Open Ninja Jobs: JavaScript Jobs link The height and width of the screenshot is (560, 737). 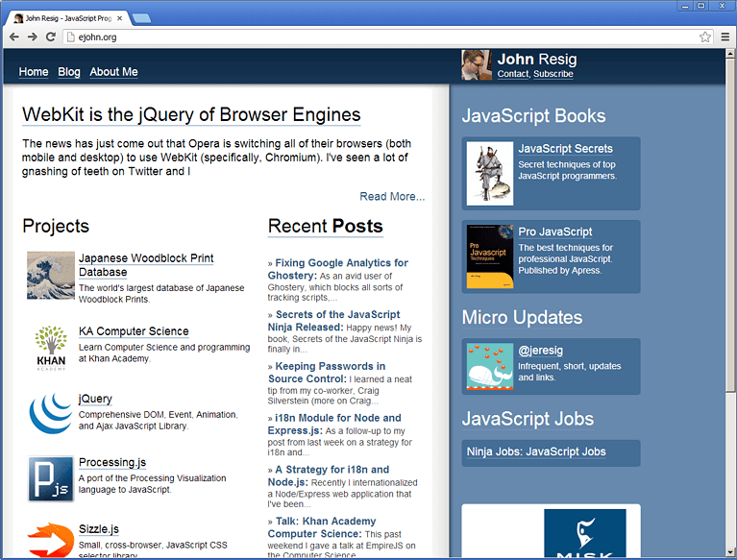click(536, 451)
